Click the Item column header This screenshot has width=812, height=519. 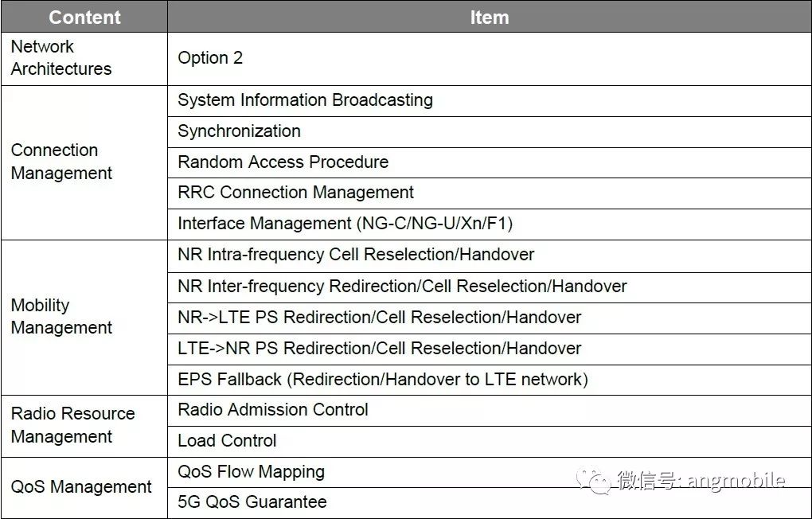point(490,17)
